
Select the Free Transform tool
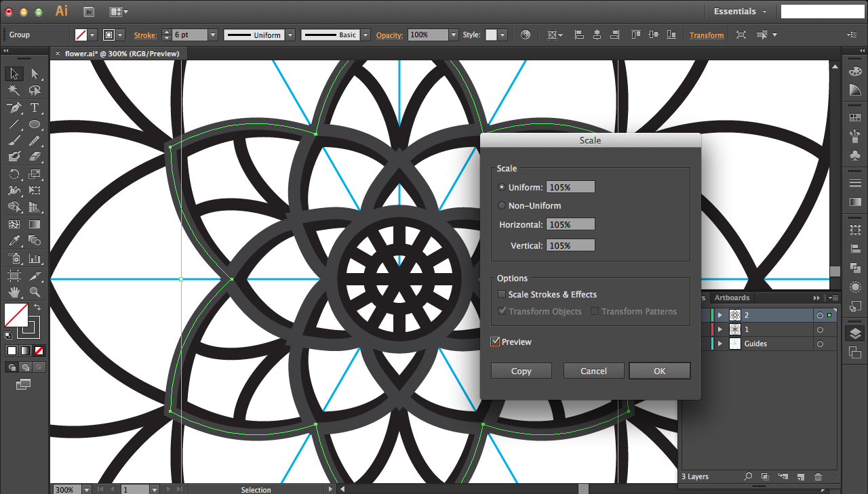(x=35, y=190)
